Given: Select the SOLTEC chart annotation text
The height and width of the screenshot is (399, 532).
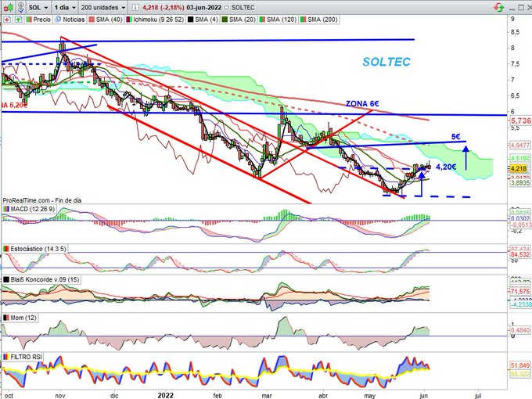Looking at the screenshot, I should click(x=386, y=62).
